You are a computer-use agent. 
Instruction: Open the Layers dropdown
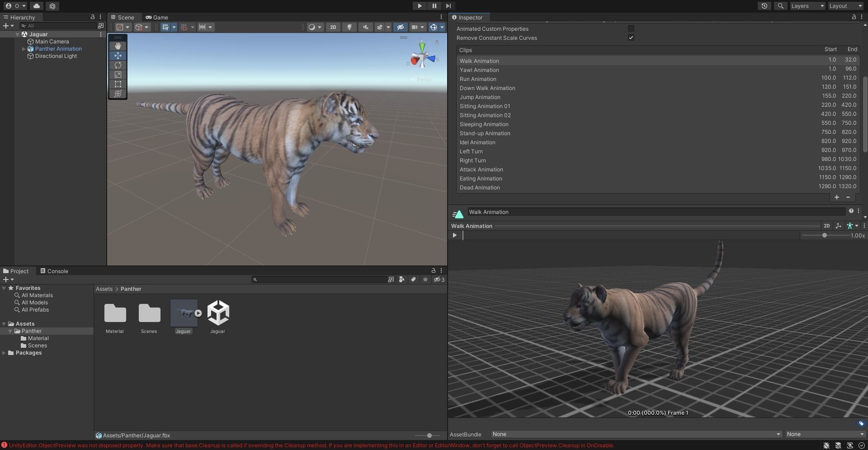[x=807, y=6]
